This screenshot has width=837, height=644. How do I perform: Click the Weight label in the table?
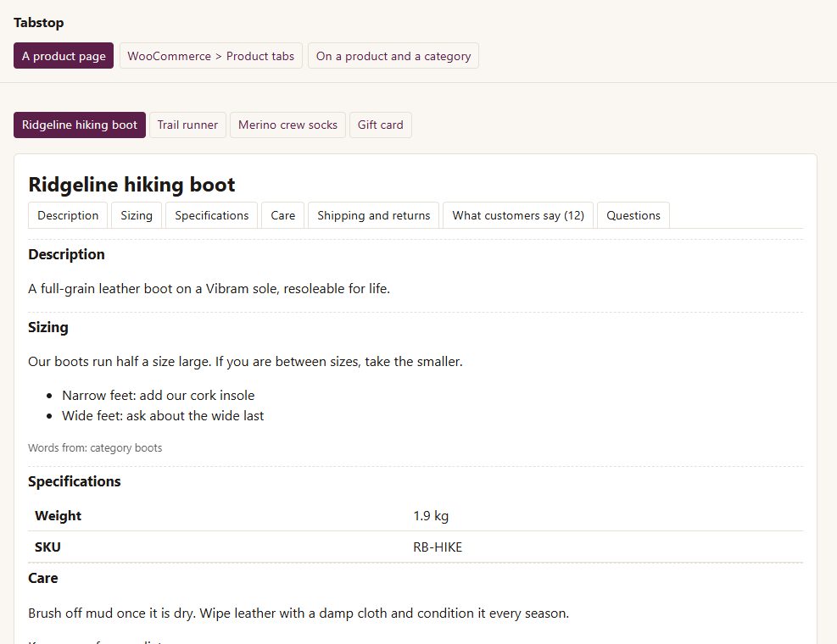[x=59, y=516]
